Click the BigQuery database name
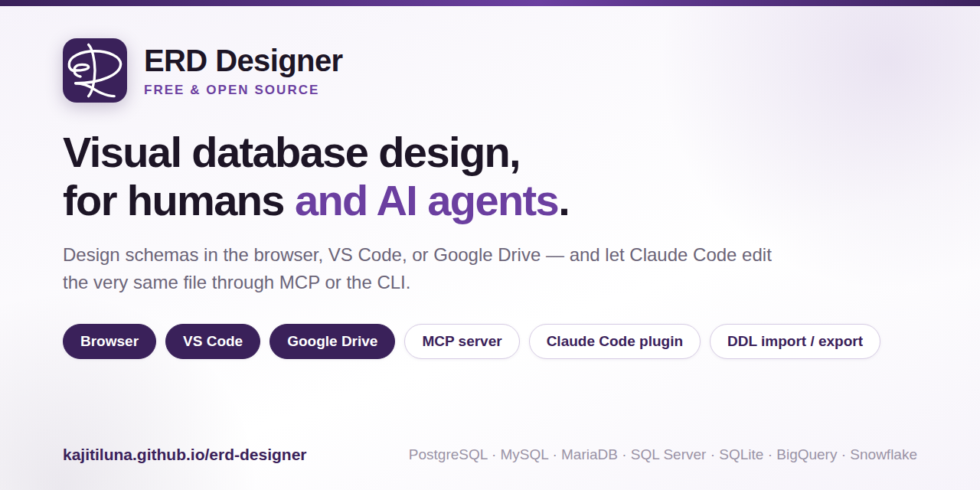The width and height of the screenshot is (980, 490). (x=807, y=455)
